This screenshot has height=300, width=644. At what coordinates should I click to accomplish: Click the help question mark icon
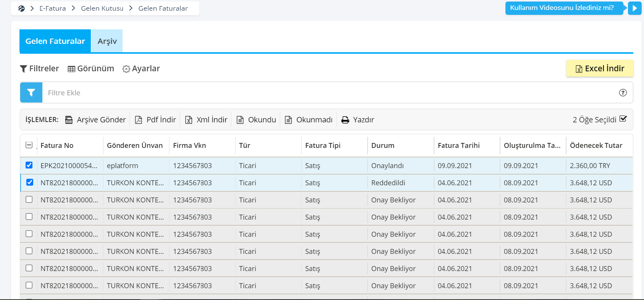click(623, 93)
